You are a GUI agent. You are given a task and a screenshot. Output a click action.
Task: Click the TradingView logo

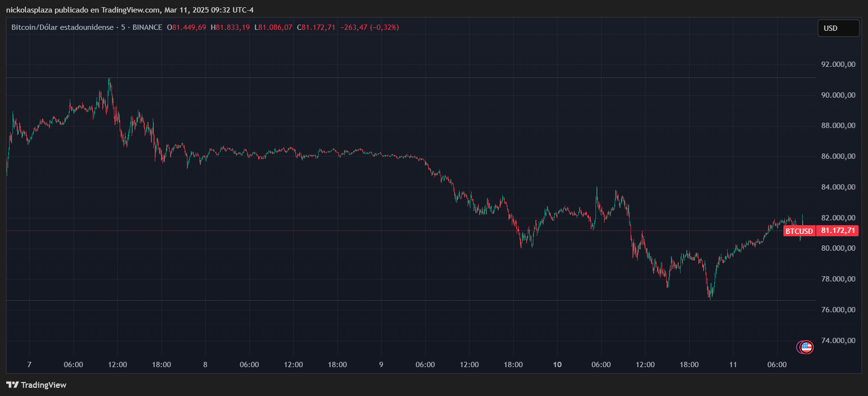37,385
